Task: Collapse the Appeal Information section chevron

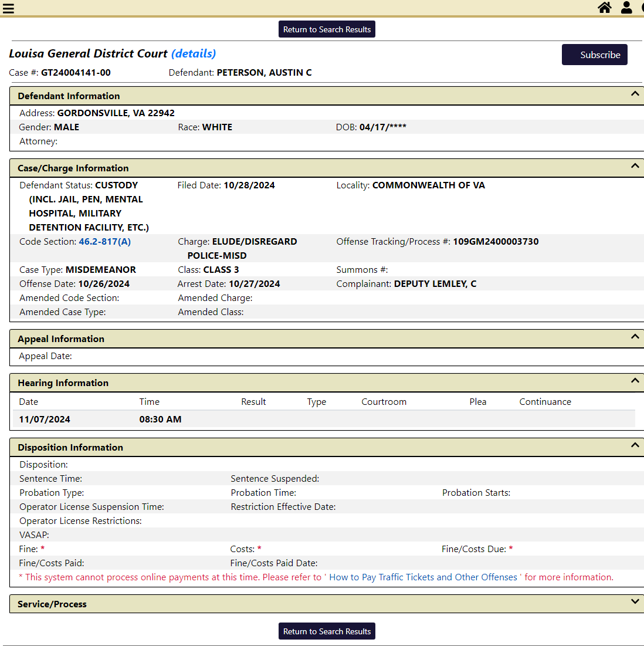Action: (635, 337)
